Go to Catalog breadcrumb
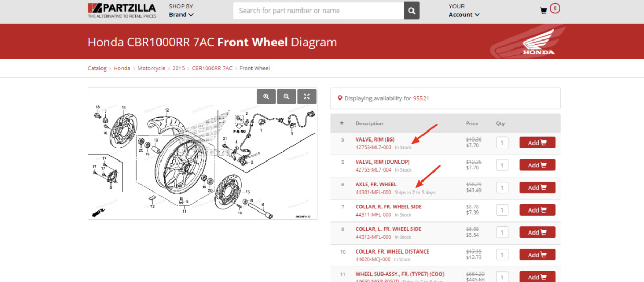The width and height of the screenshot is (644, 282). click(97, 68)
